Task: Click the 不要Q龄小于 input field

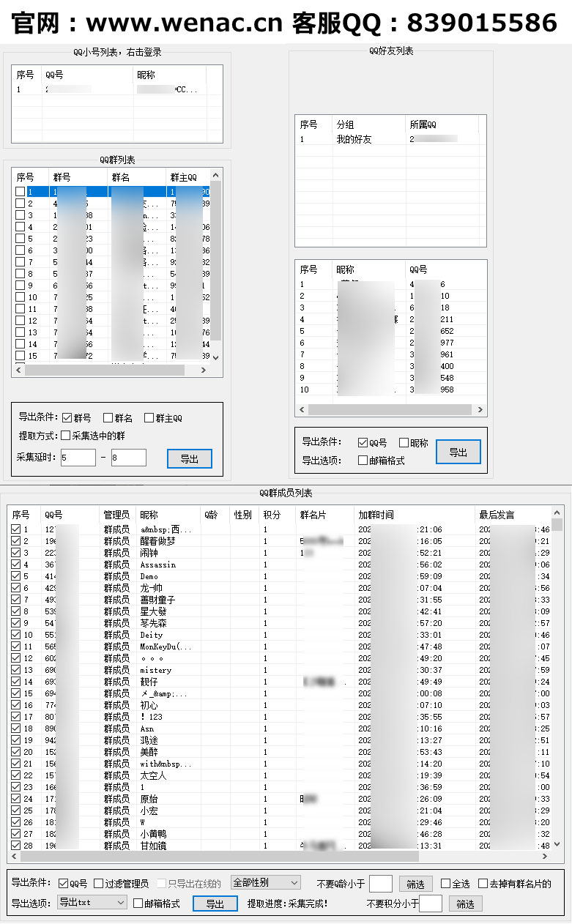Action: point(381,884)
